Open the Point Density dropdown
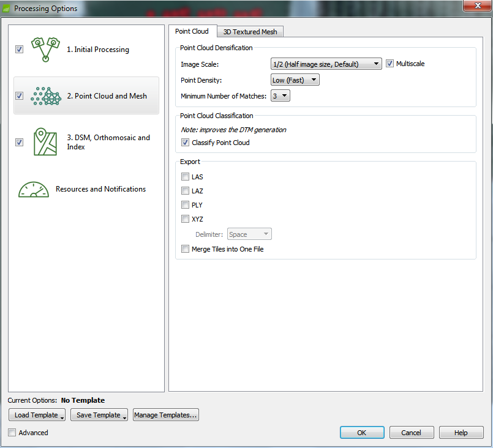Screen dimensions: 493x448 [295, 80]
